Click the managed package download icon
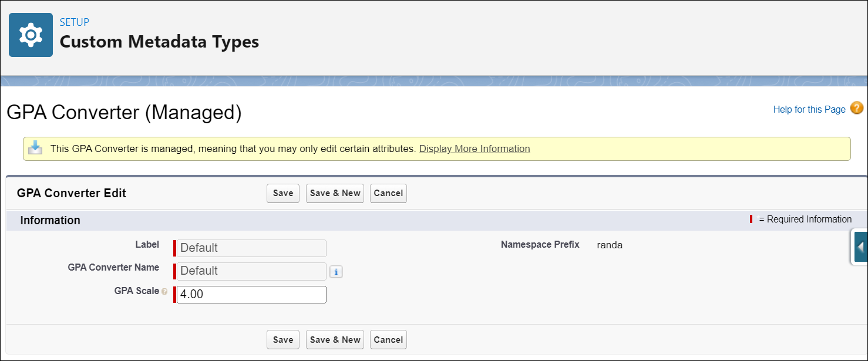 [x=36, y=148]
